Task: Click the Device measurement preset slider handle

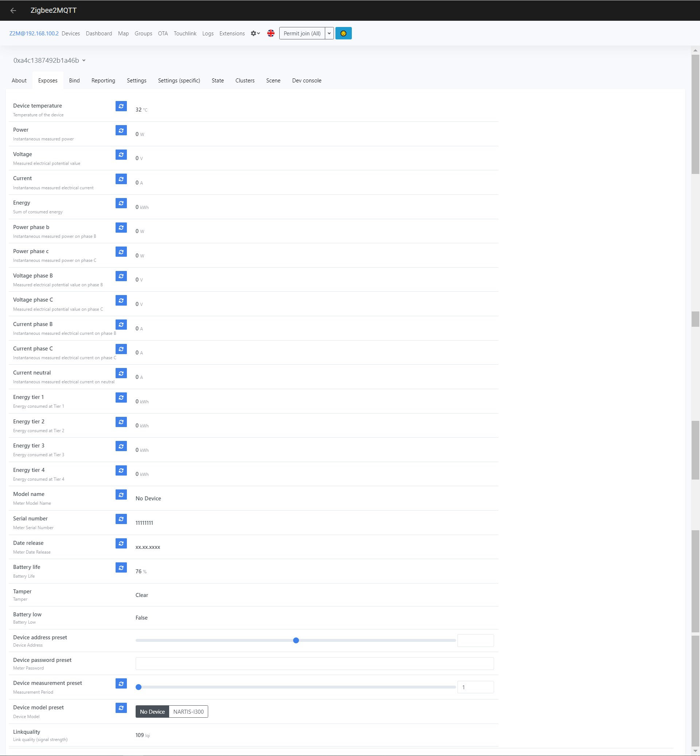Action: coord(139,687)
